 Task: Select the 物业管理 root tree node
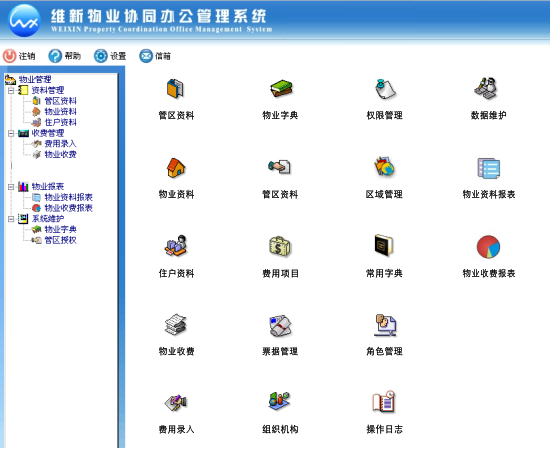click(x=35, y=79)
